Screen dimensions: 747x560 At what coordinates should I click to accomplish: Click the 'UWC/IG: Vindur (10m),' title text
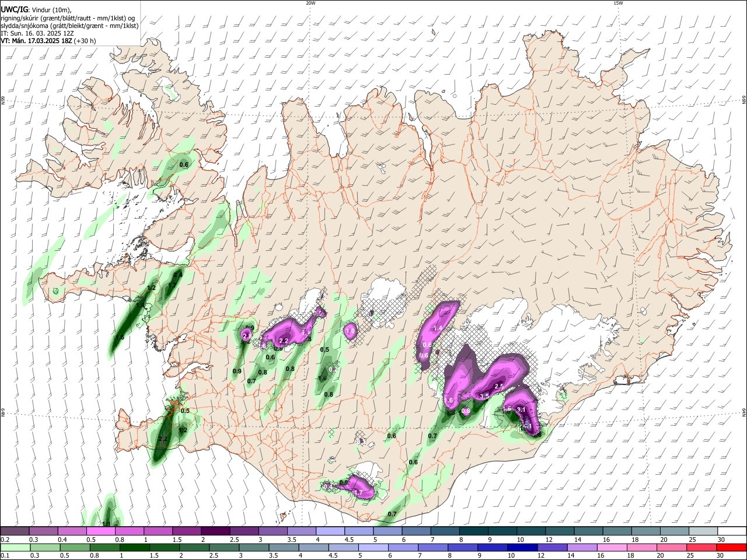(36, 10)
